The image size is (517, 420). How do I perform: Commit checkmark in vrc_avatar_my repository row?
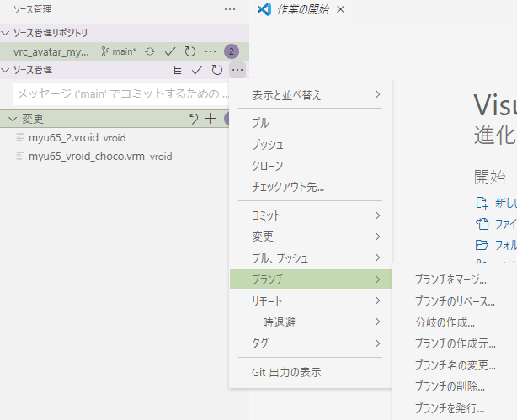click(170, 51)
